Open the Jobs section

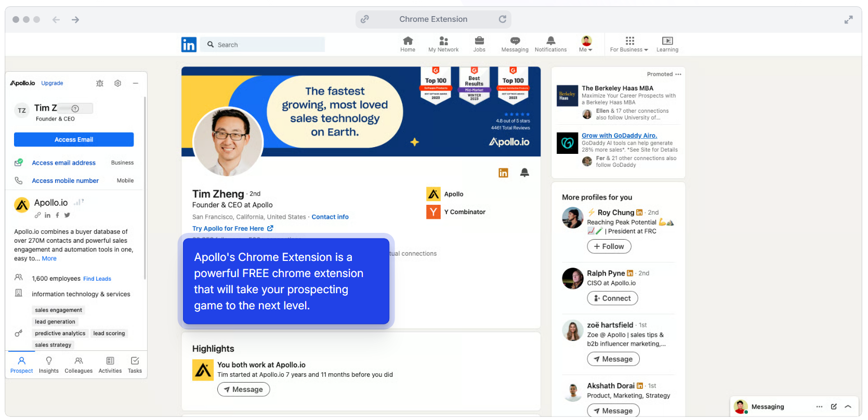pyautogui.click(x=479, y=44)
